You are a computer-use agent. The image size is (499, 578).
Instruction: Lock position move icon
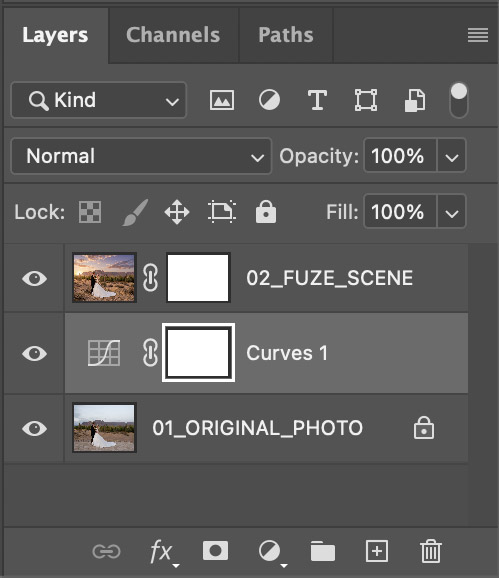coord(177,212)
